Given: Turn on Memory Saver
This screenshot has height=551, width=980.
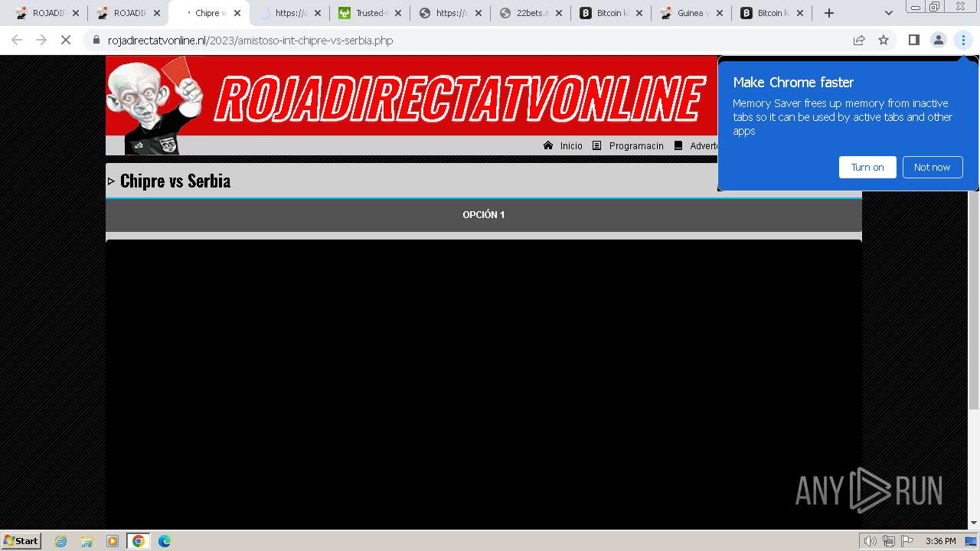Looking at the screenshot, I should (x=867, y=167).
